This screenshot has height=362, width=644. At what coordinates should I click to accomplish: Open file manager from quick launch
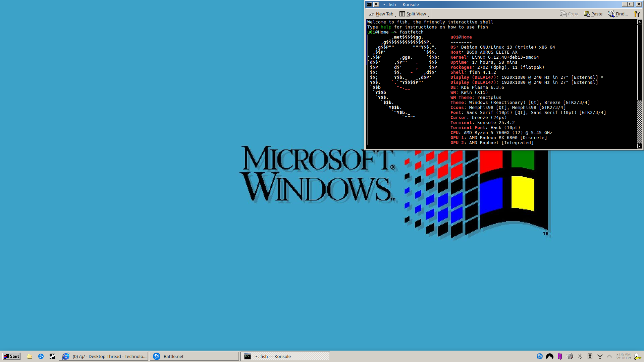click(x=30, y=356)
